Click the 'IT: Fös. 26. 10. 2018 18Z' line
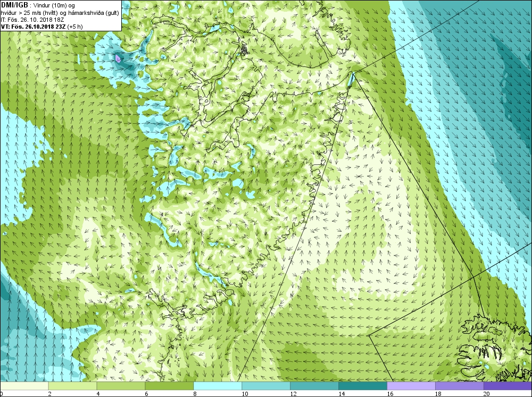Image resolution: width=532 pixels, height=397 pixels. 32,20
